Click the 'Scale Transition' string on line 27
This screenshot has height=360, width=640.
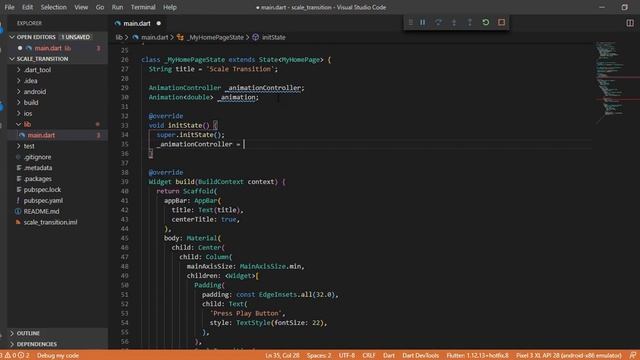tap(240, 69)
